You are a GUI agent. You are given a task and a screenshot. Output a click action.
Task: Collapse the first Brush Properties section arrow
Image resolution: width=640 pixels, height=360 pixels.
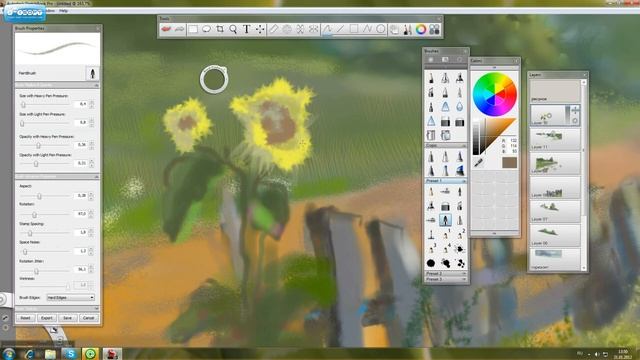coord(96,85)
